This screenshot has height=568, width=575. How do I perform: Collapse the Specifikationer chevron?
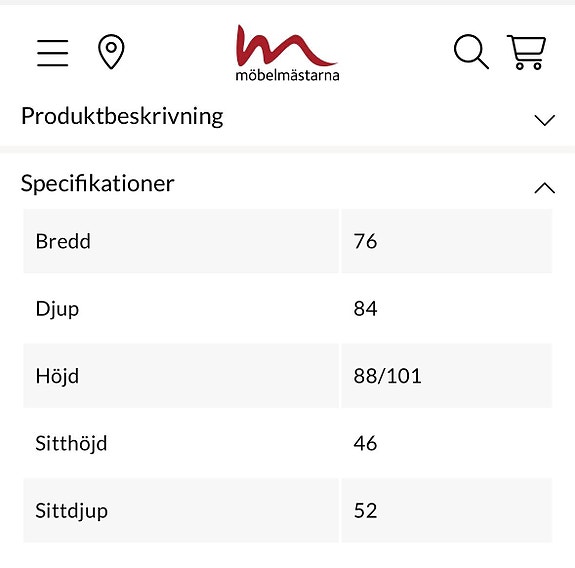click(545, 187)
